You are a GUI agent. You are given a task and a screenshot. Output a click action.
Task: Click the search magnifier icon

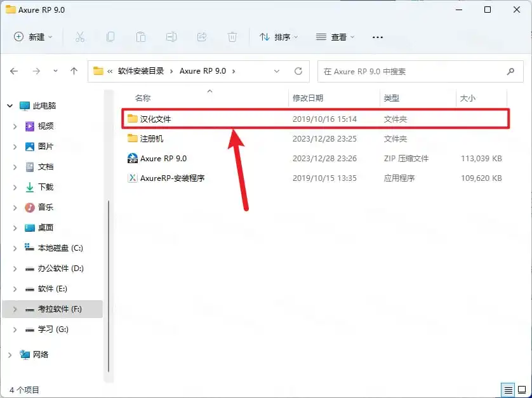coord(510,71)
